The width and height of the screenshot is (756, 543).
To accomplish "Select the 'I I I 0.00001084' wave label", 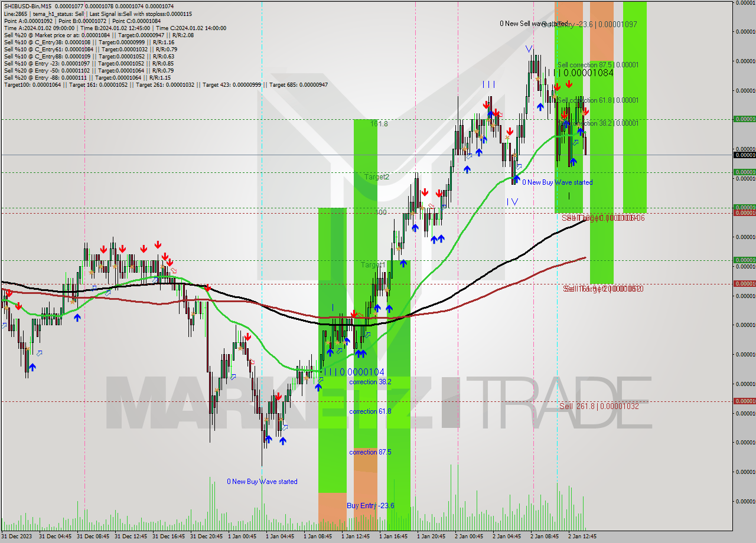I will (579, 73).
